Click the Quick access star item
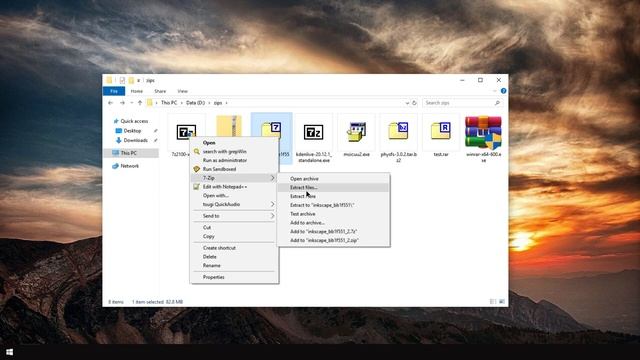Image resolution: width=640 pixels, height=360 pixels. point(131,121)
